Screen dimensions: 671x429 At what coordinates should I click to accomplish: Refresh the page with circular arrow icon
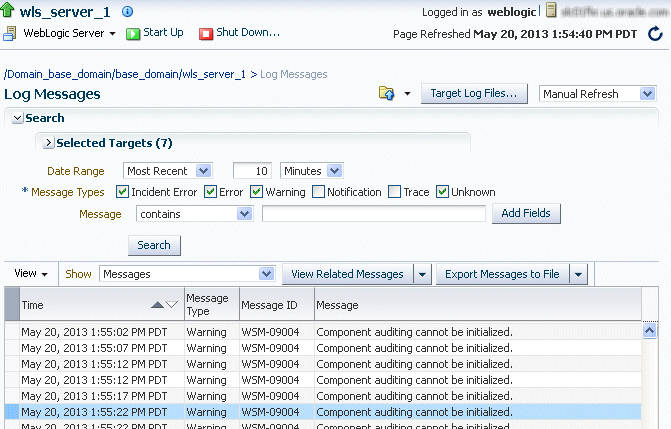(x=655, y=33)
